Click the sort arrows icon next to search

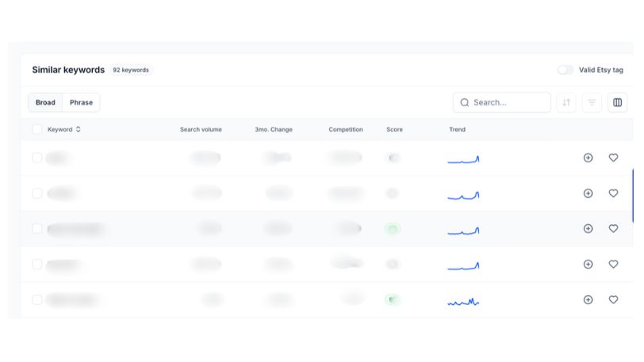[566, 102]
